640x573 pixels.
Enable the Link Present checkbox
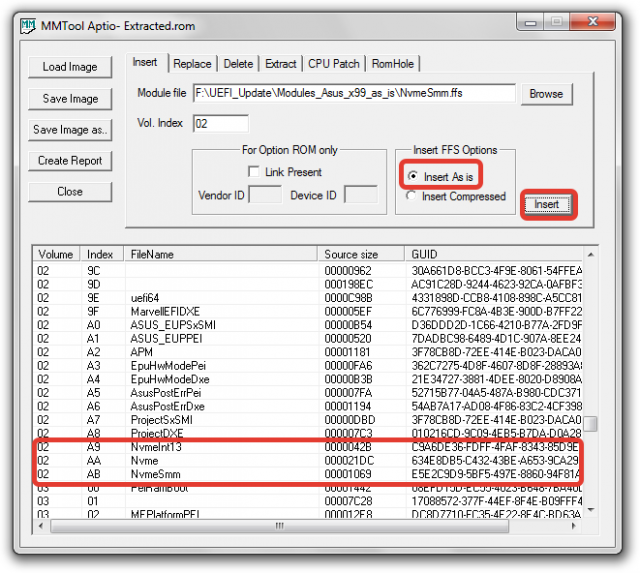pos(253,172)
